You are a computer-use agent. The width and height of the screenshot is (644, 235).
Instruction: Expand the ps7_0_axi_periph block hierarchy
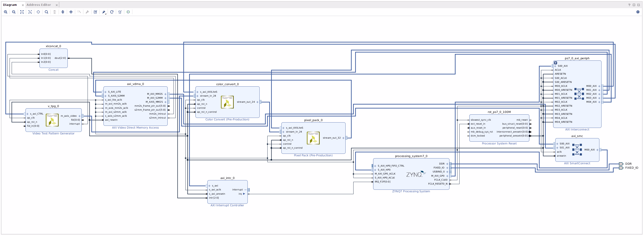pyautogui.click(x=555, y=63)
